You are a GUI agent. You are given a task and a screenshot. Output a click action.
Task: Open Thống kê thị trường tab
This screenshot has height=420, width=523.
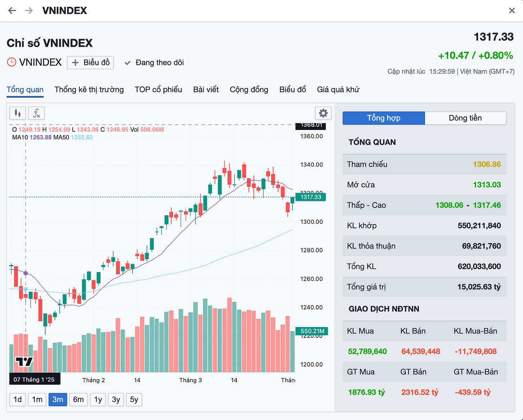point(89,89)
